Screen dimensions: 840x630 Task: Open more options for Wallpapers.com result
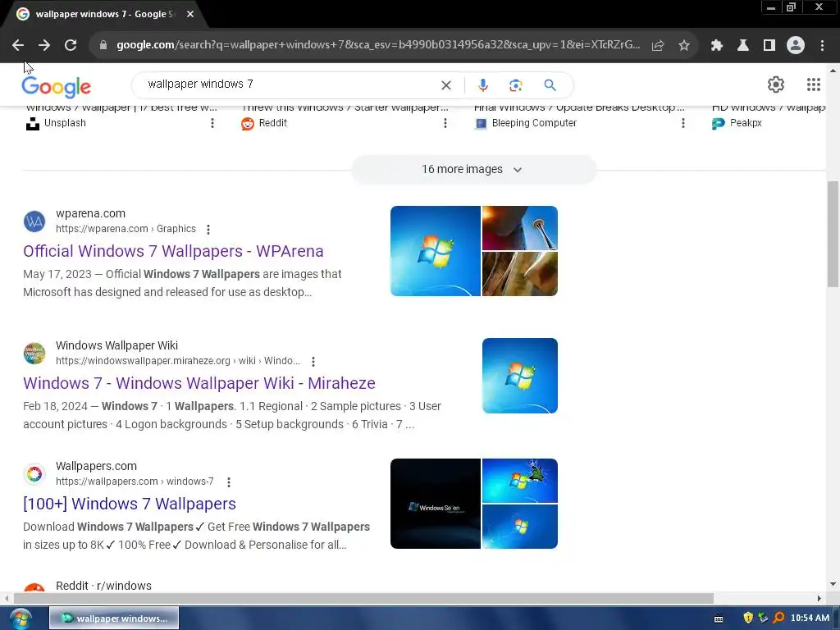point(229,482)
